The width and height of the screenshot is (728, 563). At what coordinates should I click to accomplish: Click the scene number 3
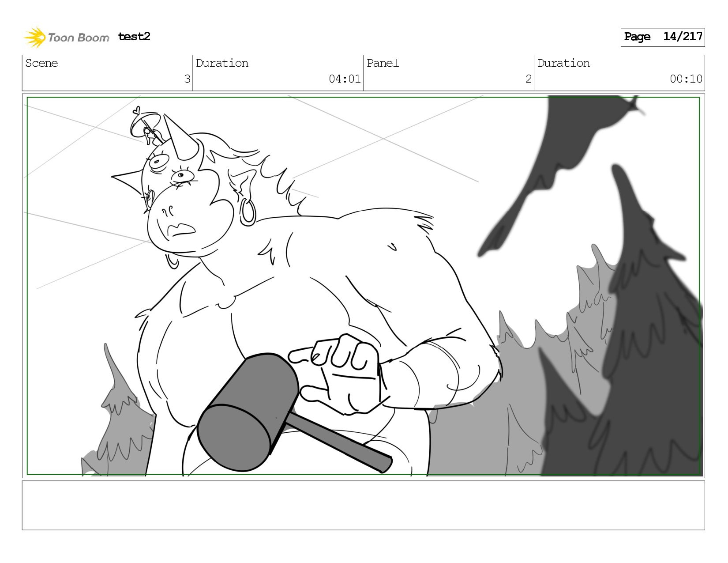[x=187, y=79]
